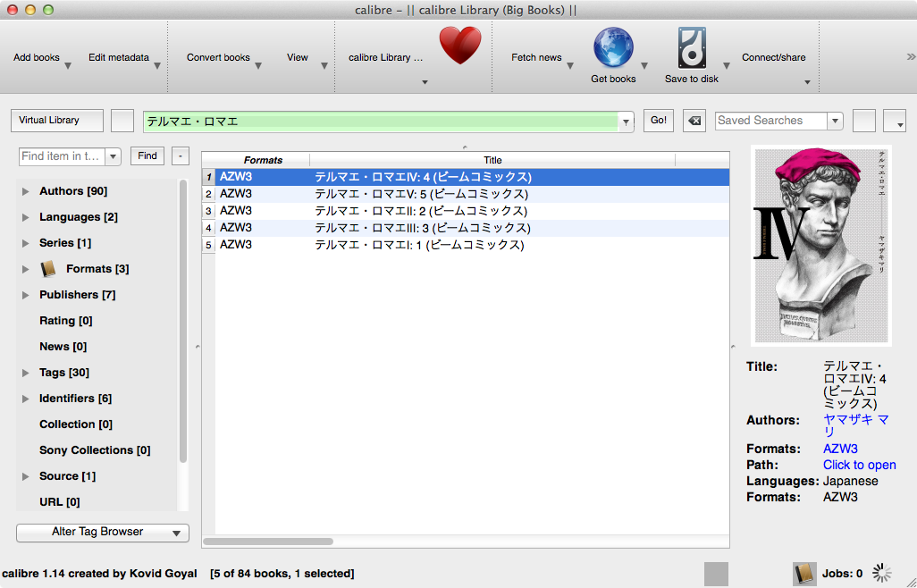This screenshot has height=588, width=917.
Task: Open the Alter Tag Browser menu
Action: tap(103, 533)
